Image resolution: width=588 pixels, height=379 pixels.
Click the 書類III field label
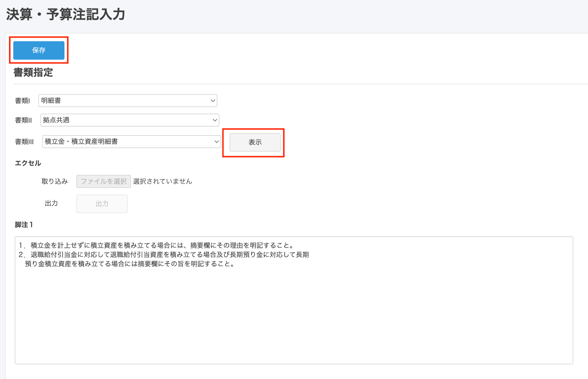[24, 142]
